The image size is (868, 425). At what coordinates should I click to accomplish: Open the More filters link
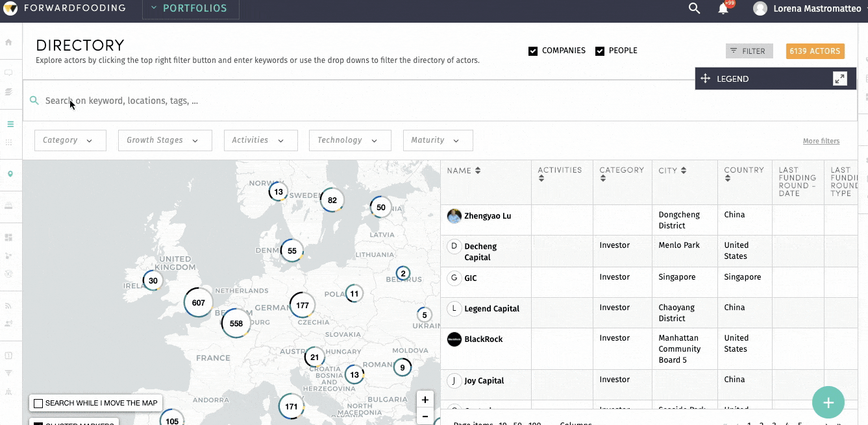click(821, 140)
